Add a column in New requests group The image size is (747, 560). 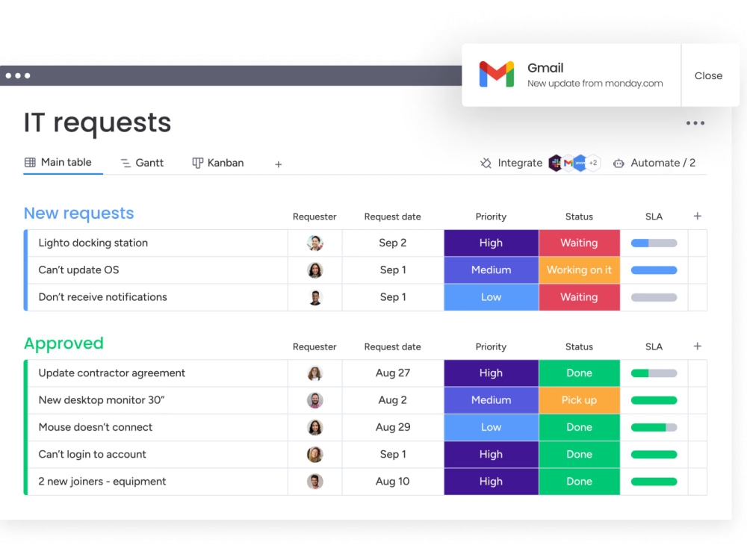(698, 217)
